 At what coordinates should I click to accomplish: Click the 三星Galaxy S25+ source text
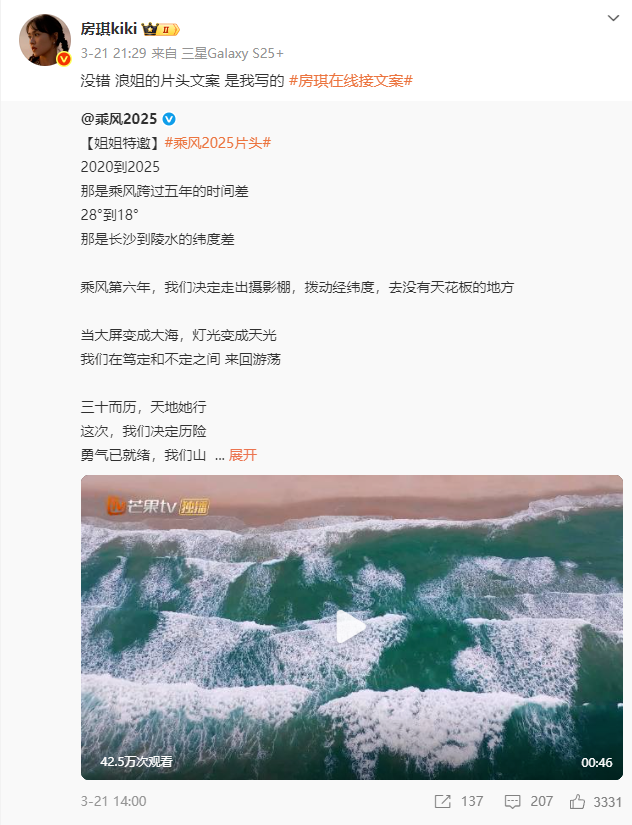[233, 53]
